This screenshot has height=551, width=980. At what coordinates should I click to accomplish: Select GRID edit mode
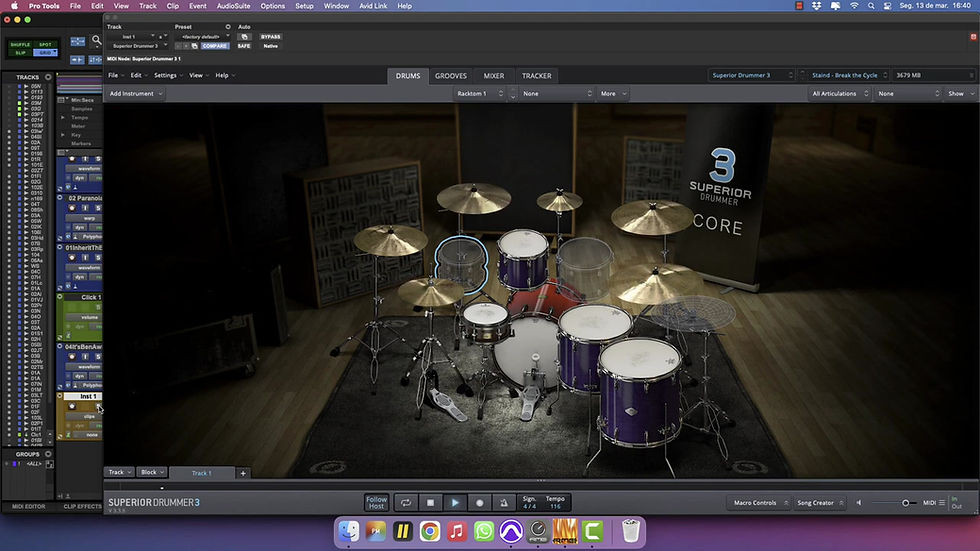click(45, 53)
